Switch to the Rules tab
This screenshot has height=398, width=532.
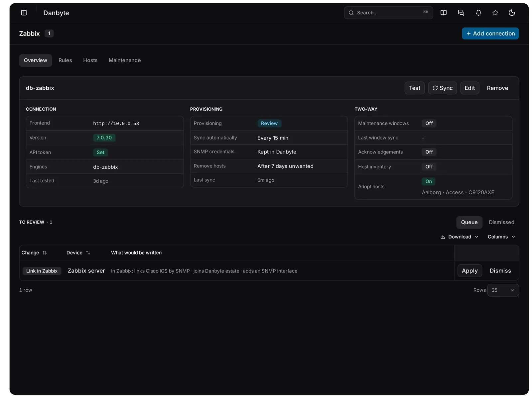[65, 60]
